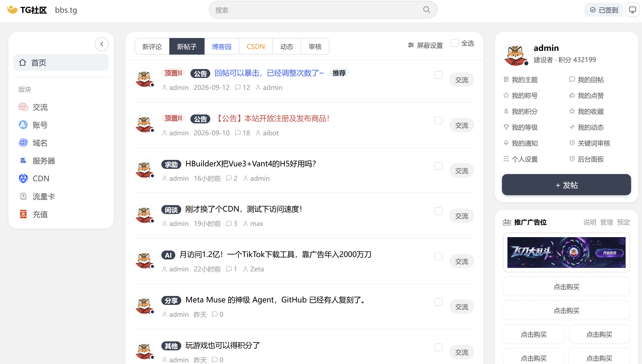This screenshot has width=642, height=364.
Task: Switch to the 博客园 tab
Action: [222, 46]
